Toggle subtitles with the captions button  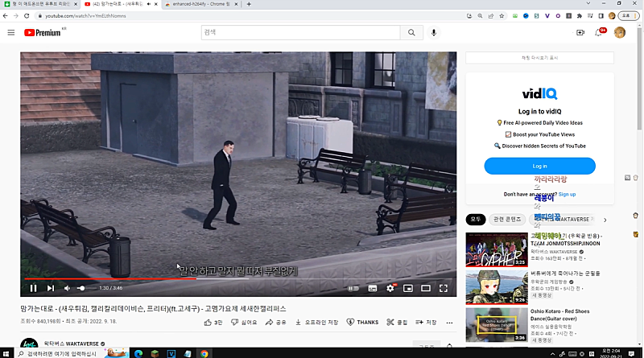tap(373, 288)
